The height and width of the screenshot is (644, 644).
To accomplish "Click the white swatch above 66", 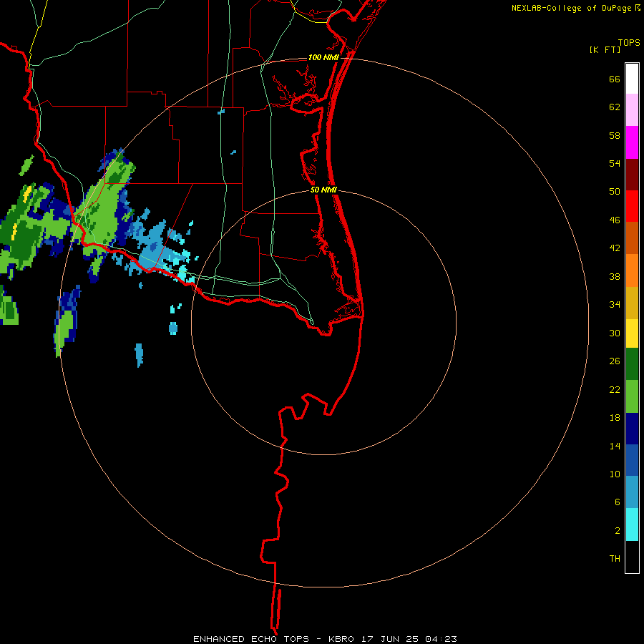I will point(632,79).
